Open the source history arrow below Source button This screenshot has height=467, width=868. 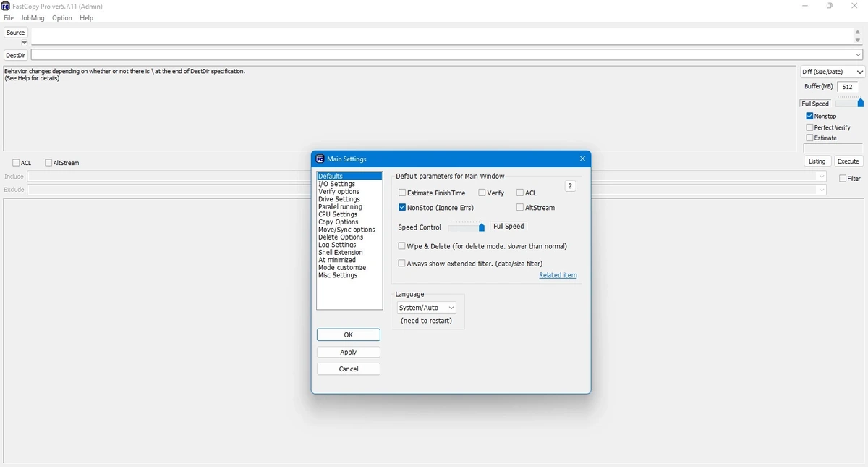(24, 43)
